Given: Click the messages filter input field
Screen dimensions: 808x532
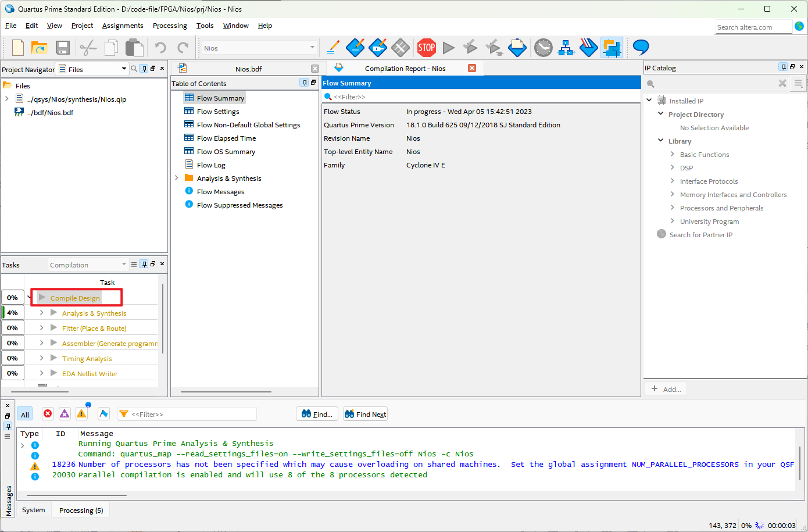Looking at the screenshot, I should click(x=187, y=414).
